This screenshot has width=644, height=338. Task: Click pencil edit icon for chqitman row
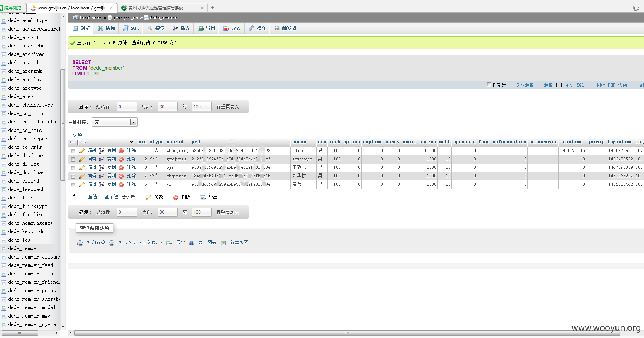(x=82, y=176)
